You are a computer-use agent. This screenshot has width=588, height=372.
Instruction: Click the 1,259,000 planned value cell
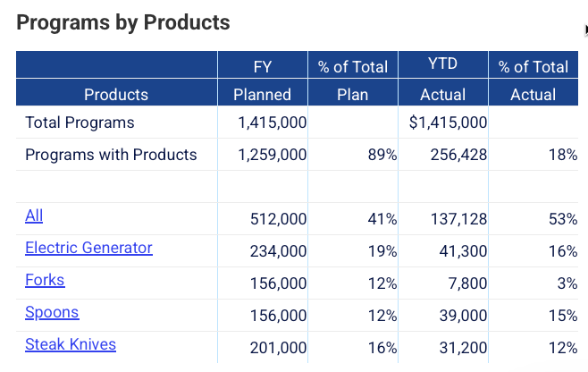273,155
